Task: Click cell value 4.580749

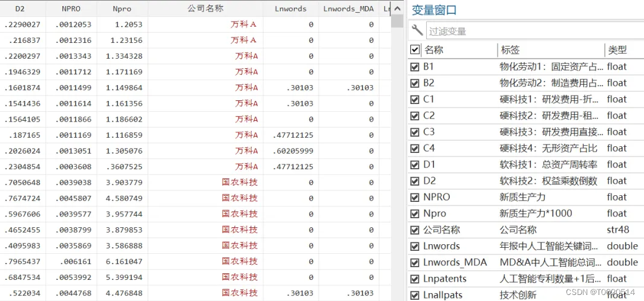Action: pyautogui.click(x=125, y=198)
